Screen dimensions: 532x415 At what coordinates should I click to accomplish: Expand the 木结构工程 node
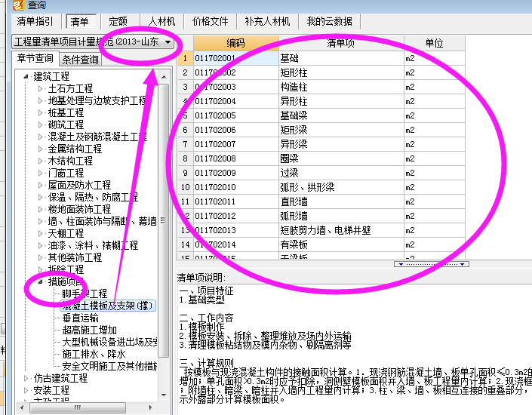[41, 161]
